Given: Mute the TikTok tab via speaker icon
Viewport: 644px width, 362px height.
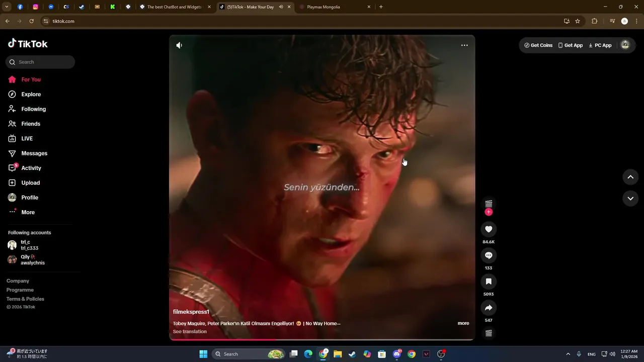Looking at the screenshot, I should point(281,7).
